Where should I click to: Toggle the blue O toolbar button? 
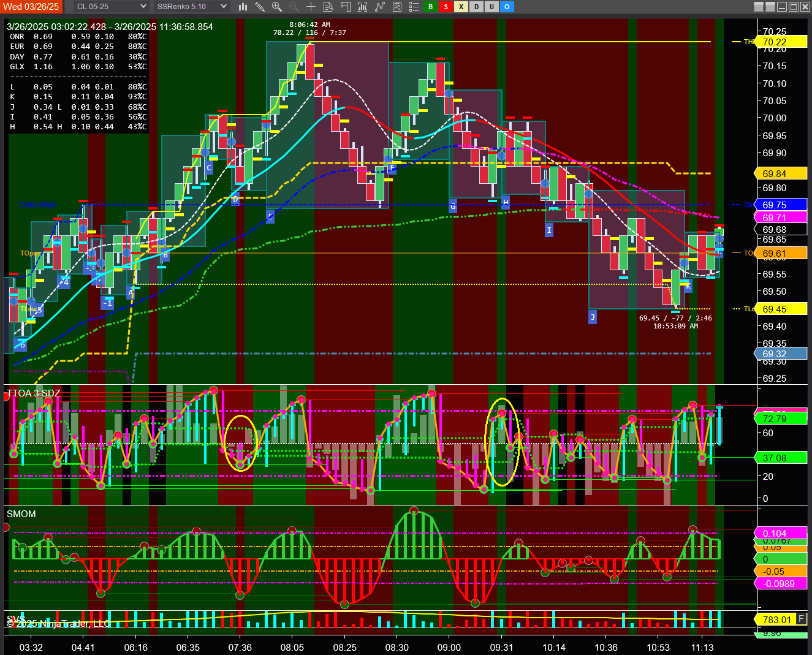point(507,7)
